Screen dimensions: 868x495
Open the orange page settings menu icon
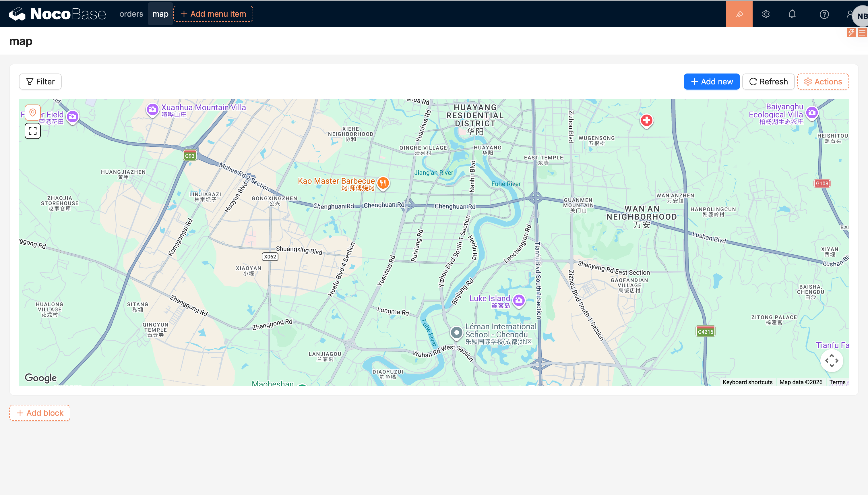862,33
